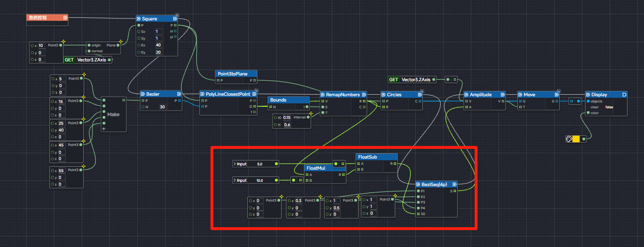The height and width of the screenshot is (247, 644).
Task: Click the objects input port on Display node
Action: click(588, 102)
